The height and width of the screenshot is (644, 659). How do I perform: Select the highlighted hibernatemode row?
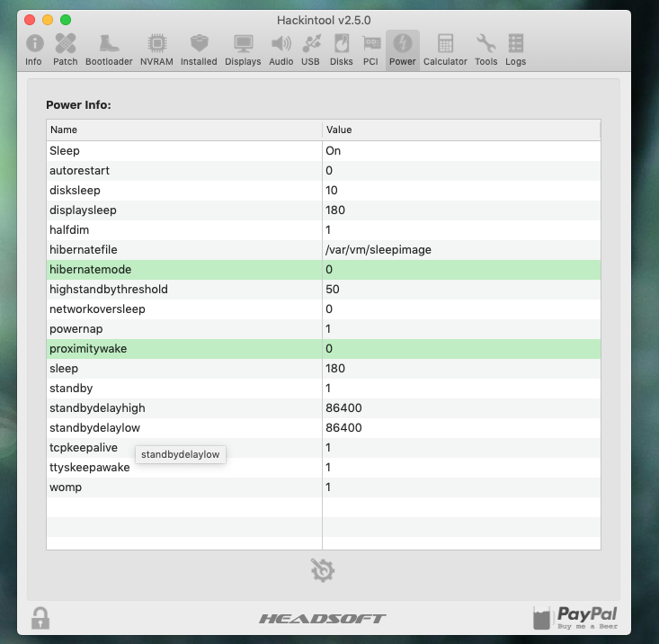tap(324, 270)
